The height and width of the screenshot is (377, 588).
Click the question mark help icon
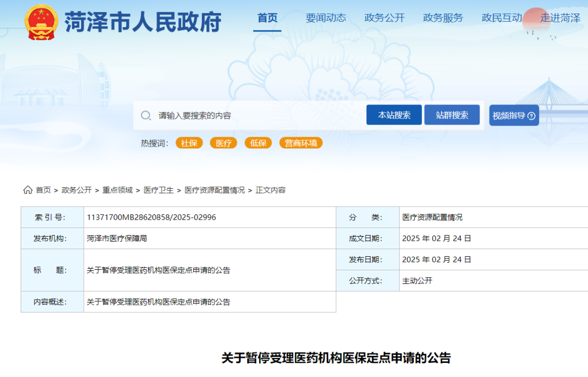click(531, 116)
